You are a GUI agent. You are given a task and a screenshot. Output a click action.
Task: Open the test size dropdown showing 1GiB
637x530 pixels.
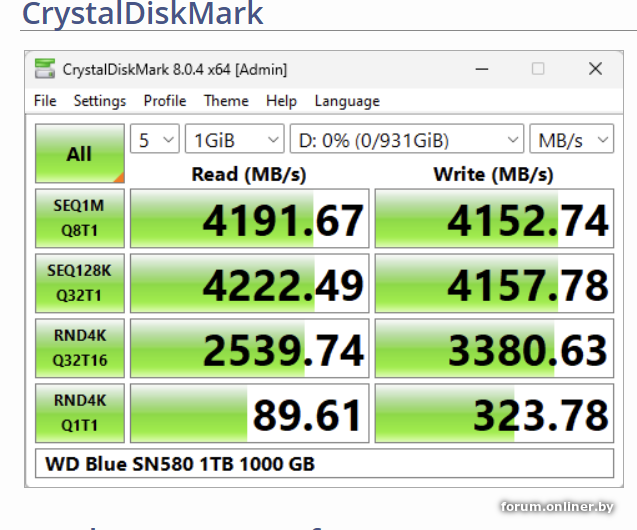[x=234, y=139]
